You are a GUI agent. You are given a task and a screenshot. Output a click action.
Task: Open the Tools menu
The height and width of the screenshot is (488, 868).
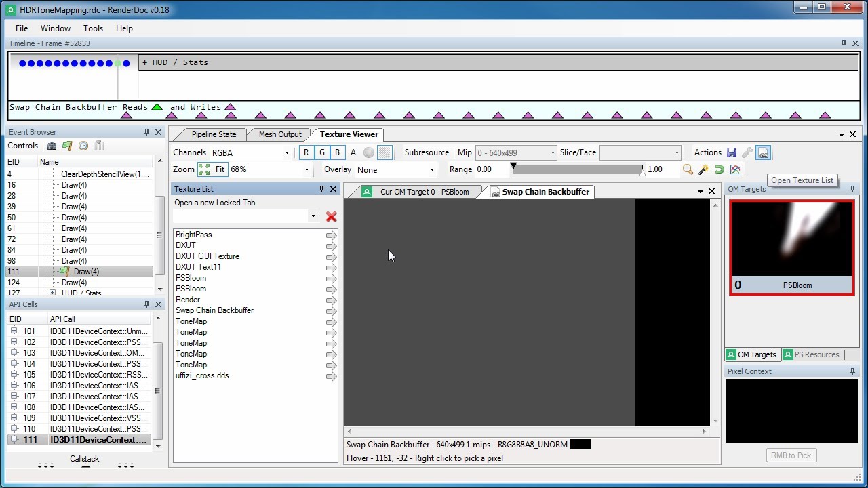click(x=93, y=28)
